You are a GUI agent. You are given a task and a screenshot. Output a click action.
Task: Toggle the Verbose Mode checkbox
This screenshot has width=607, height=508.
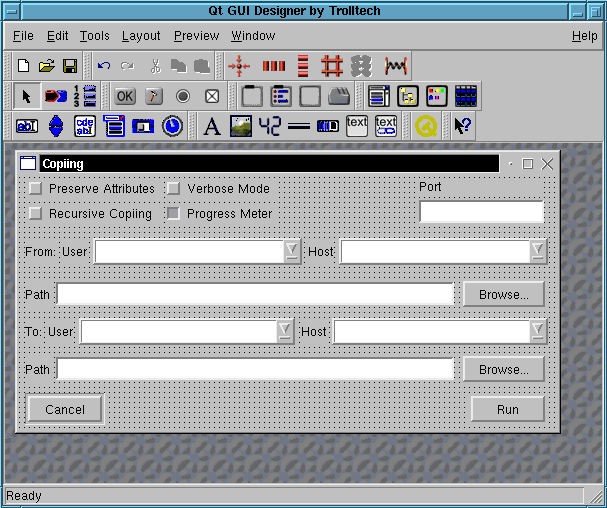[174, 188]
